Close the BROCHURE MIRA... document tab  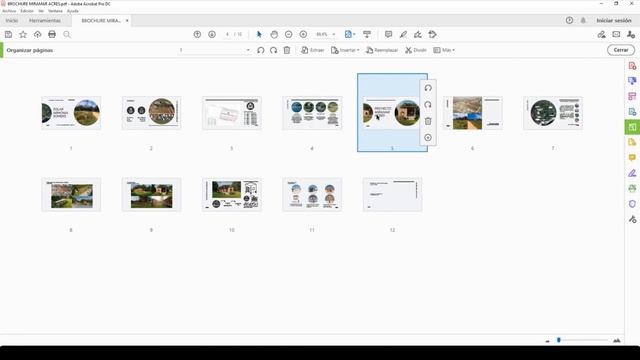(x=127, y=20)
